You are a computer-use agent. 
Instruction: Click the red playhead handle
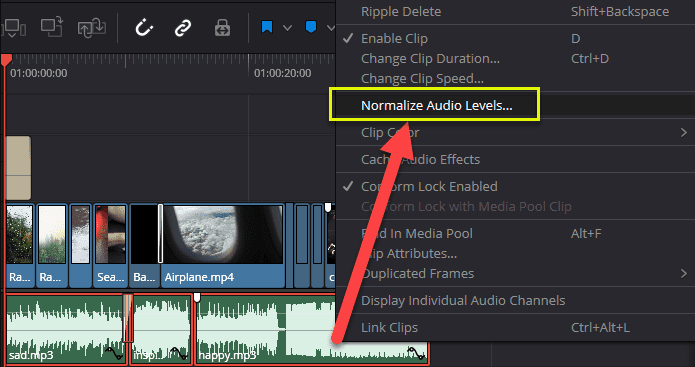[6, 60]
